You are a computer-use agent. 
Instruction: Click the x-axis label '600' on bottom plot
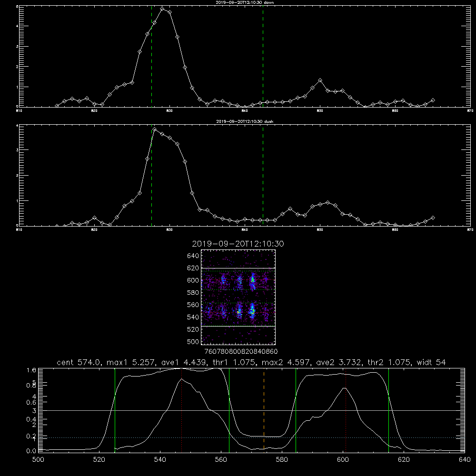[x=343, y=460]
